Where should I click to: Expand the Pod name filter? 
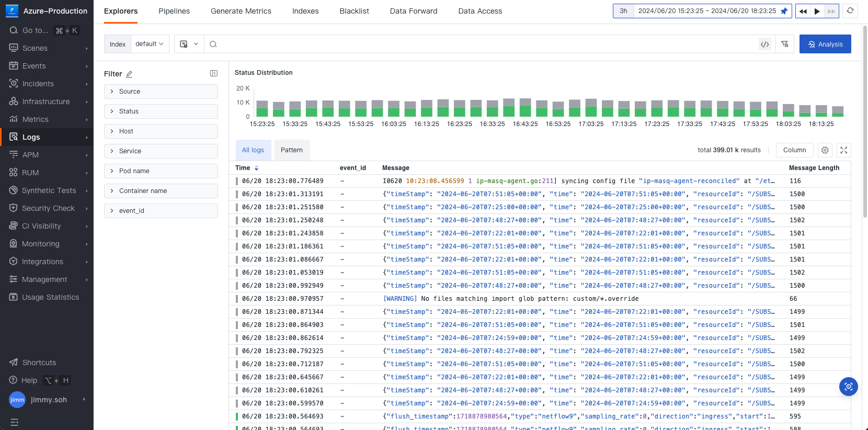tap(161, 171)
